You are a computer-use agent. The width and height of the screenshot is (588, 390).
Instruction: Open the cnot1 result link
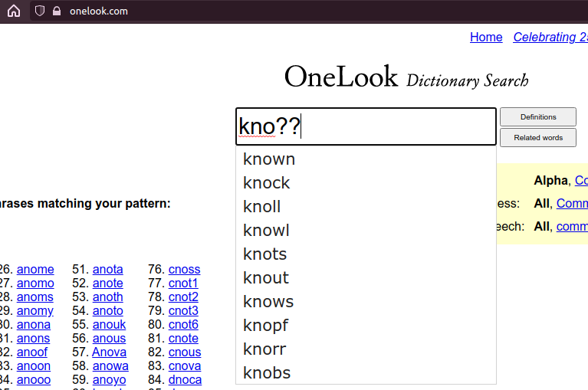(x=183, y=283)
